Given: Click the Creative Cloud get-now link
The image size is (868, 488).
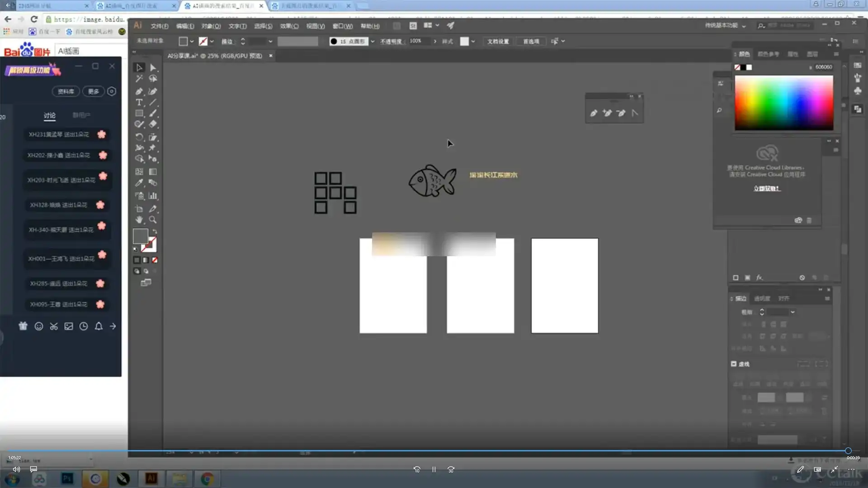Looking at the screenshot, I should (x=767, y=188).
